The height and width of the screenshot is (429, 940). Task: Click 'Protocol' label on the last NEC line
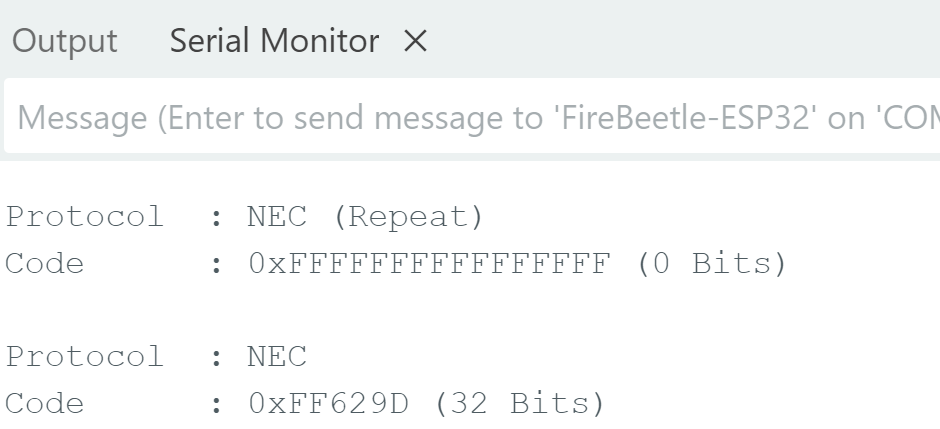[x=84, y=357]
